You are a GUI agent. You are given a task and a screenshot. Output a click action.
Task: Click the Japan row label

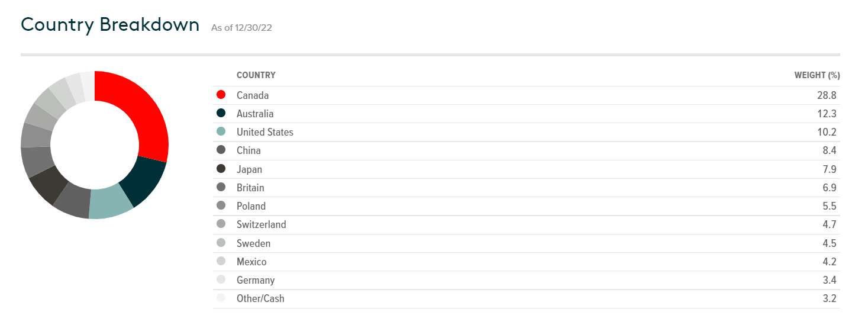(x=249, y=169)
